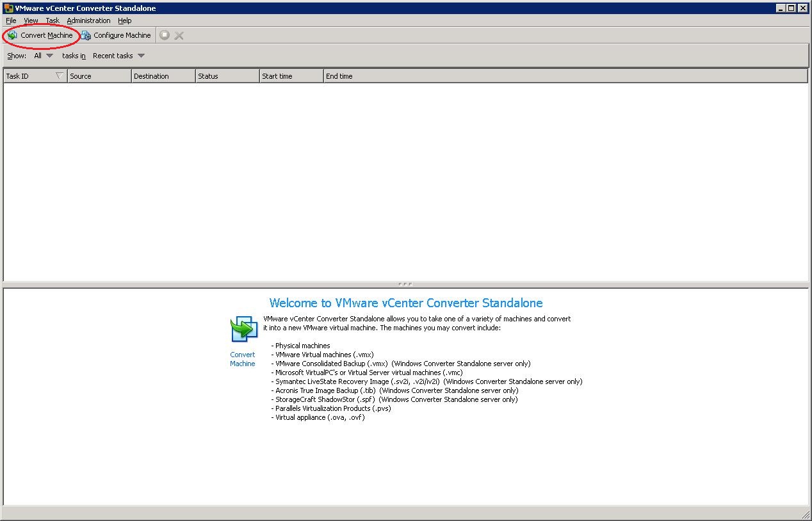Expand the Show All filter dropdown

[44, 56]
